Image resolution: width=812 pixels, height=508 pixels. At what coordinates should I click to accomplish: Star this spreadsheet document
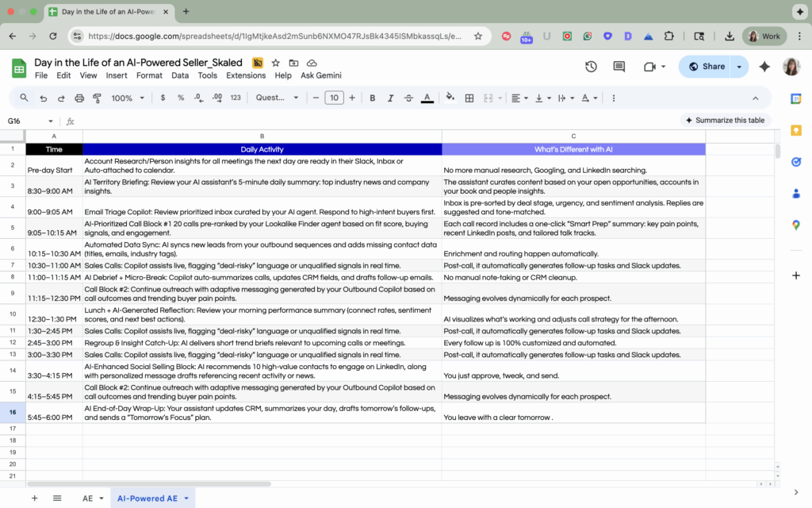pos(276,63)
